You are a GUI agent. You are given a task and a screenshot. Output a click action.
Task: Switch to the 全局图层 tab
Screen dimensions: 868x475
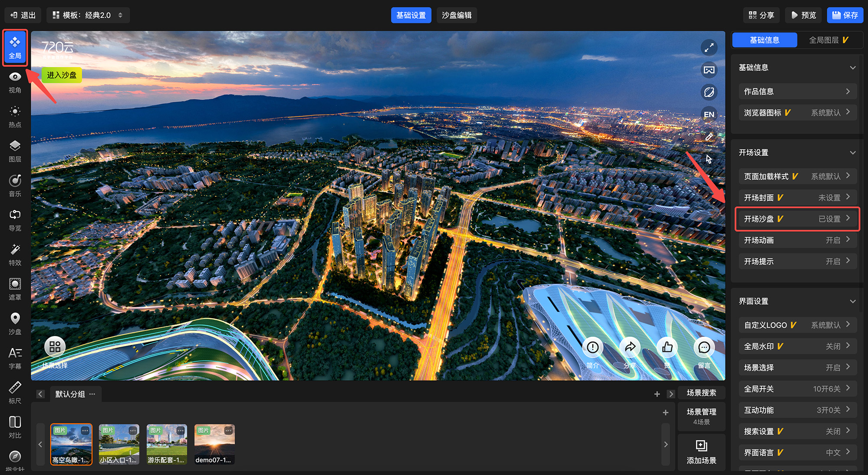tap(829, 40)
